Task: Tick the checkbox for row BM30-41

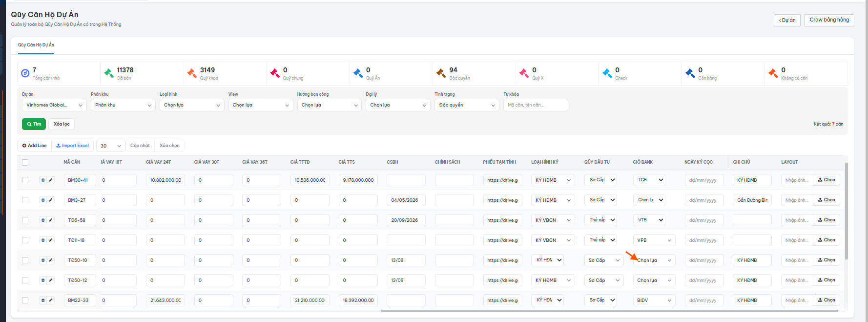Action: 25,180
